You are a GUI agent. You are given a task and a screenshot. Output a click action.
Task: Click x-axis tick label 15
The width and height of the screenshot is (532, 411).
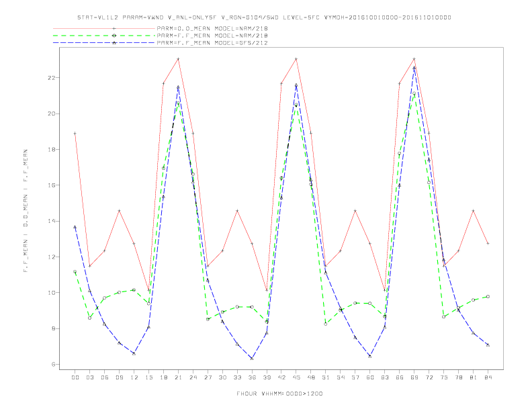point(148,377)
